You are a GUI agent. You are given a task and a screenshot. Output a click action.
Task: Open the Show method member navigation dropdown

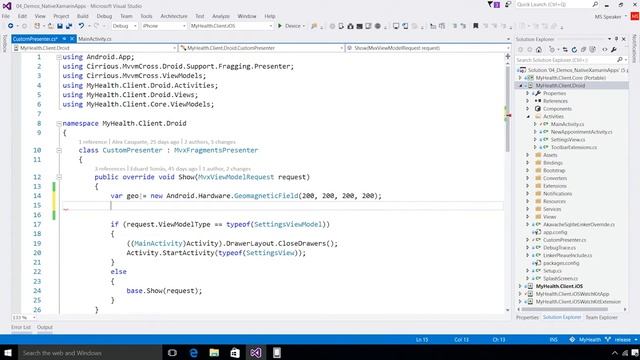[427, 48]
